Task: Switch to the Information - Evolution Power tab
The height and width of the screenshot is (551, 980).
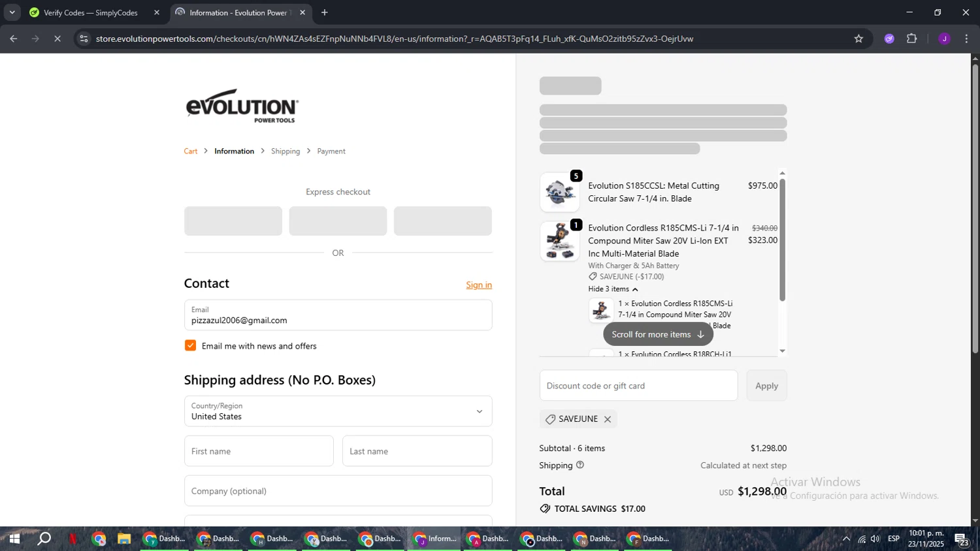Action: pos(239,12)
